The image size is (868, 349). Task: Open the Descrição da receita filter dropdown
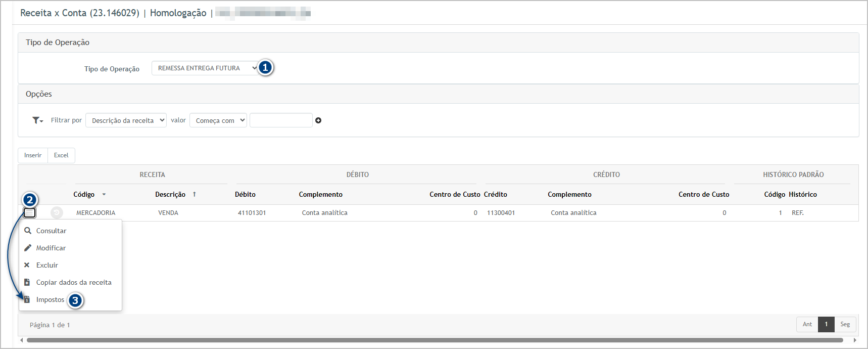(x=126, y=120)
